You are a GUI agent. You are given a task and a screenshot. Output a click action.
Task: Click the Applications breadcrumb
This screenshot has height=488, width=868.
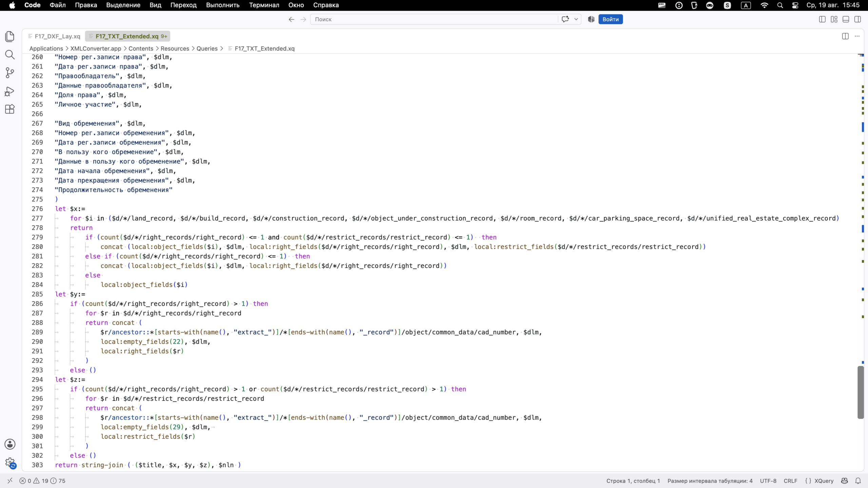click(x=46, y=48)
